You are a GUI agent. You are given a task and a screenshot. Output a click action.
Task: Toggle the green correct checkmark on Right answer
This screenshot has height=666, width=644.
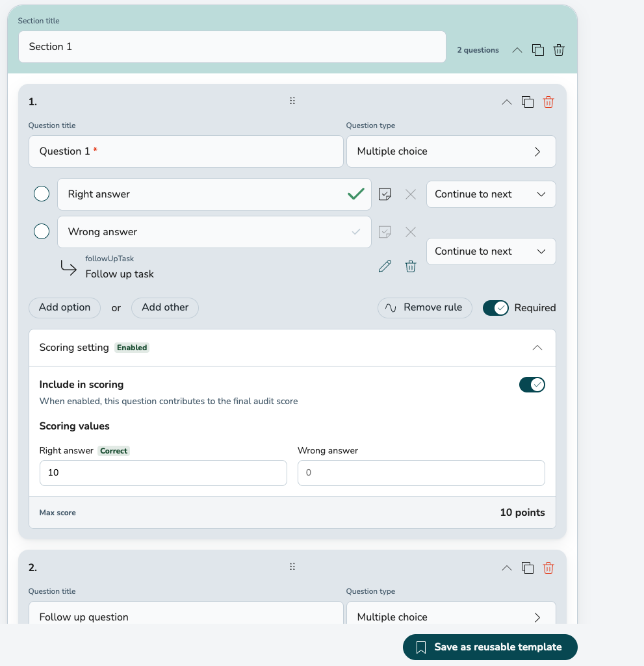[356, 194]
